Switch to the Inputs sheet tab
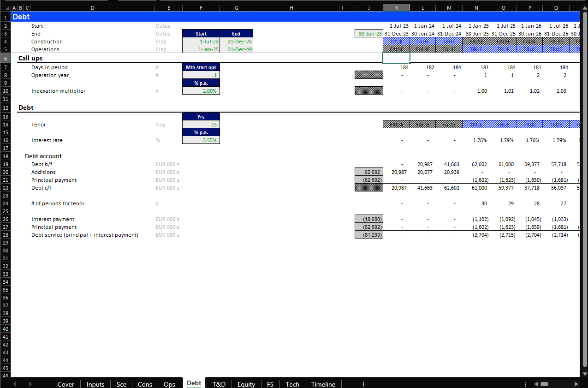 point(95,384)
